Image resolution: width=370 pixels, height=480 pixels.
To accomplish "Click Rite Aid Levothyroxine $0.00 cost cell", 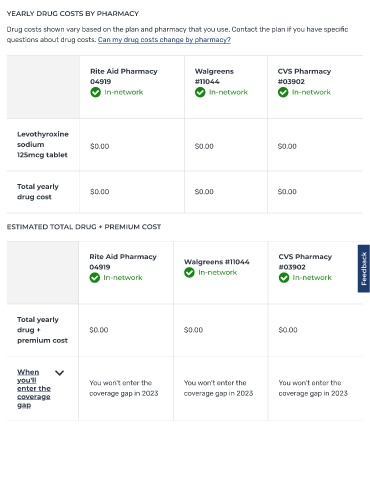I will pyautogui.click(x=100, y=146).
